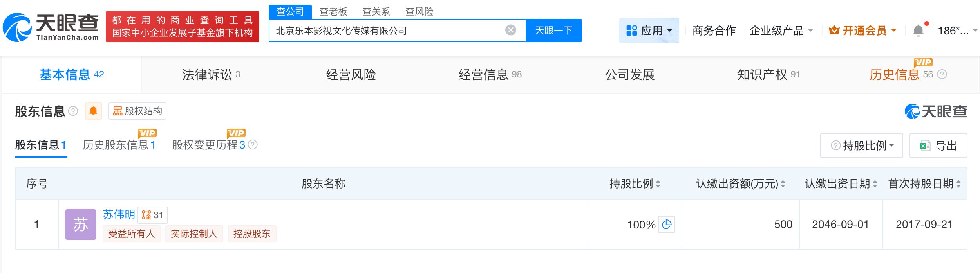
Task: Open the pie chart icon next to 100%
Action: pos(666,225)
